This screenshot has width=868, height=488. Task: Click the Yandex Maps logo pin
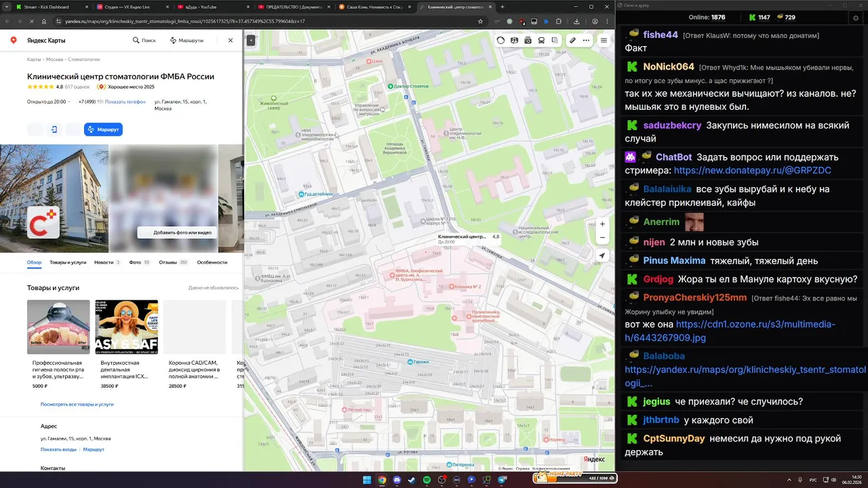pyautogui.click(x=14, y=41)
